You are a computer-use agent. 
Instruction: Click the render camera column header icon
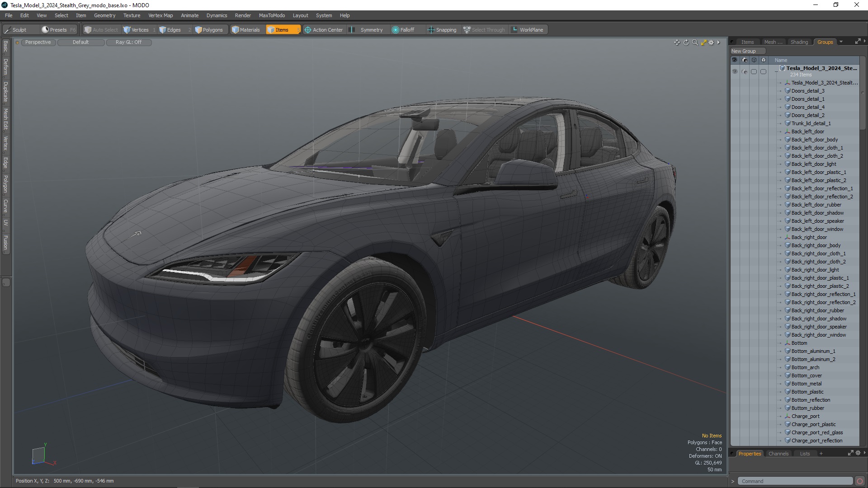click(x=745, y=60)
